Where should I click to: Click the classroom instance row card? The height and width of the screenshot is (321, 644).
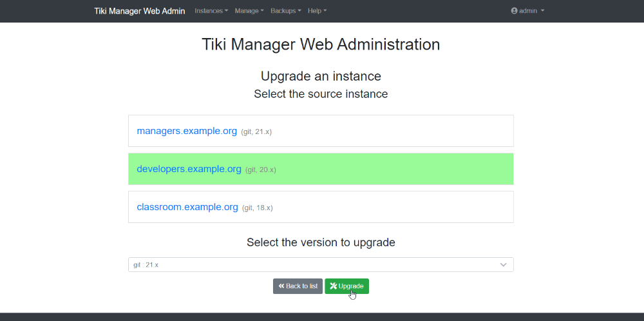click(x=321, y=207)
